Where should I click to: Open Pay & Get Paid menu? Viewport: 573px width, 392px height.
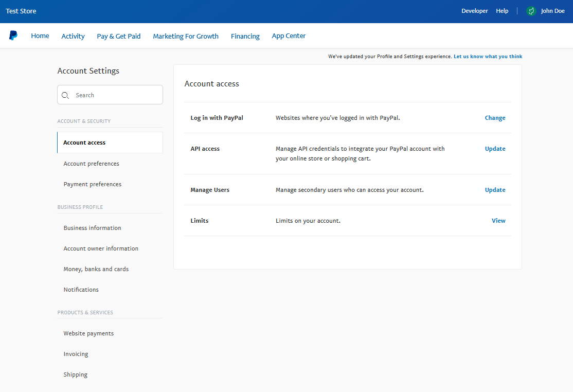[118, 36]
